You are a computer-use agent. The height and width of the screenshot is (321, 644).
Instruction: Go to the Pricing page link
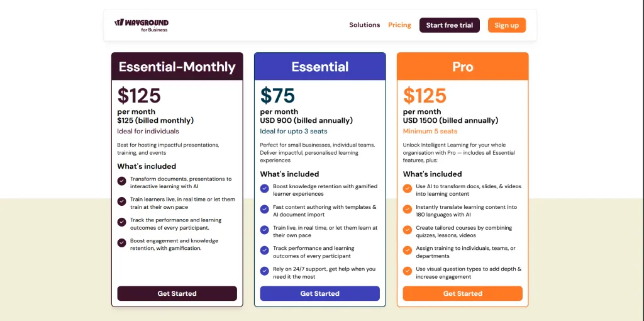(x=399, y=25)
